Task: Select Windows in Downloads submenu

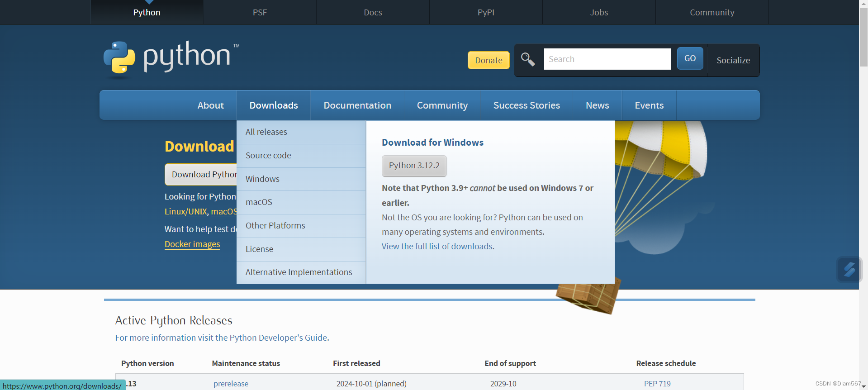Action: pyautogui.click(x=301, y=179)
